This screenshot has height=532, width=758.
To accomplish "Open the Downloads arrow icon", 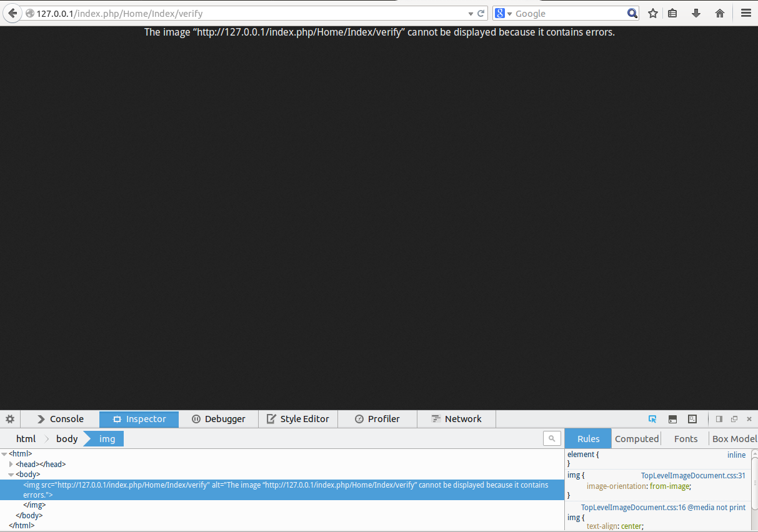I will [696, 13].
